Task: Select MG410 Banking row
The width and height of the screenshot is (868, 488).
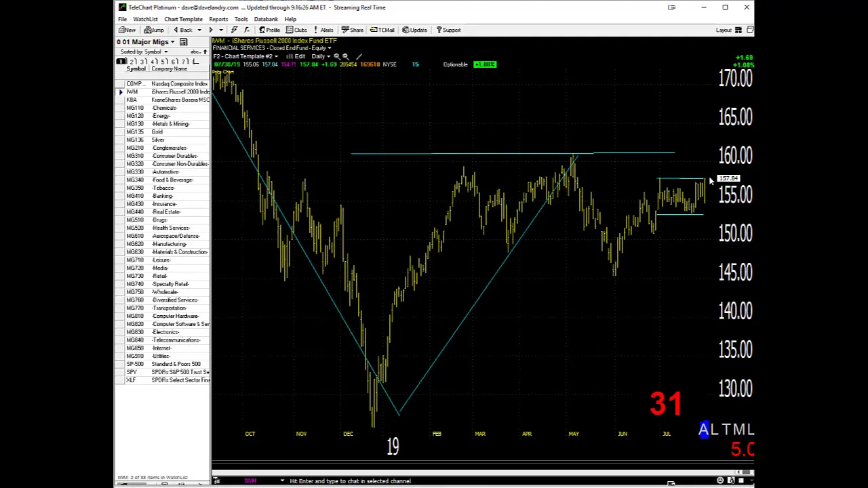Action: coord(163,196)
